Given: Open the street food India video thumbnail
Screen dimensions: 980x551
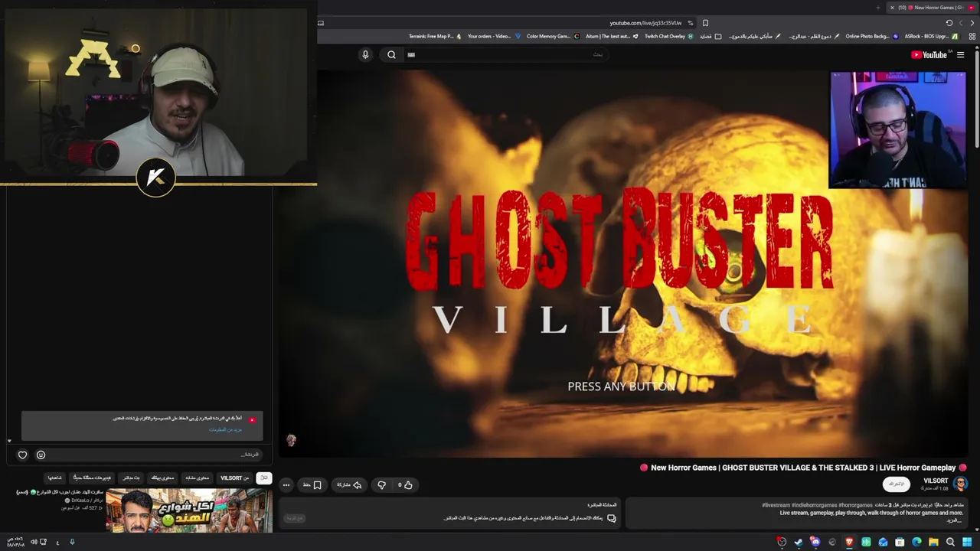Looking at the screenshot, I should tap(188, 510).
